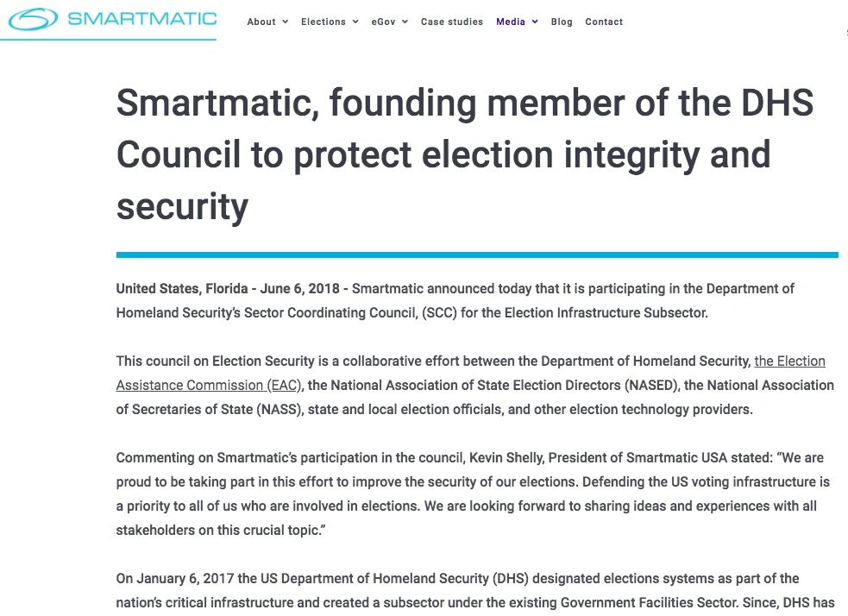Click the paragraph starting "On January 6, 2017"
Screen dimensions: 848x616
[x=474, y=590]
